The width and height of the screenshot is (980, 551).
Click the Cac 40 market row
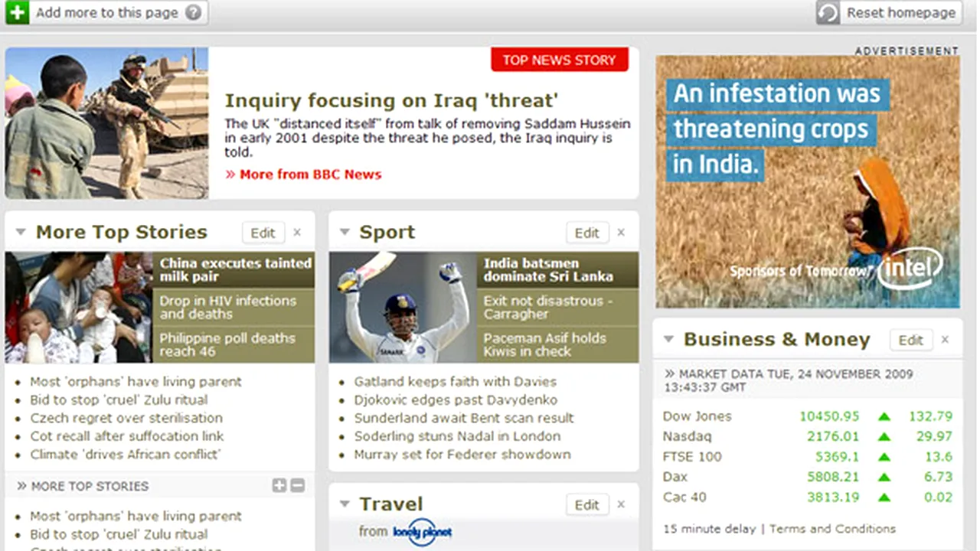(808, 497)
